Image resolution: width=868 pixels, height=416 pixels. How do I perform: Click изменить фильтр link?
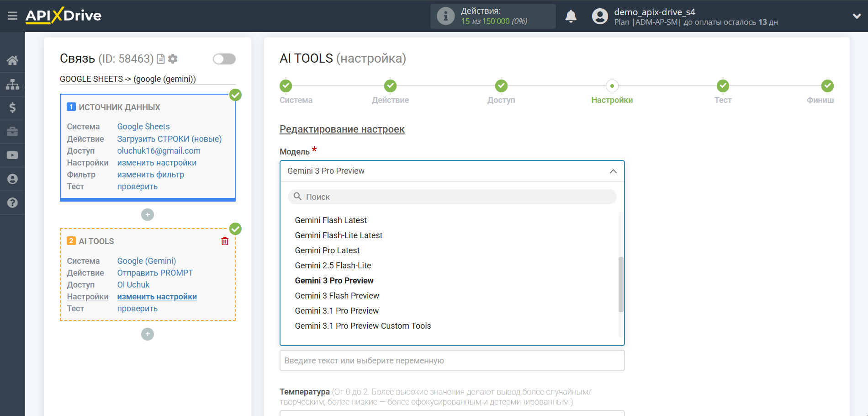151,175
